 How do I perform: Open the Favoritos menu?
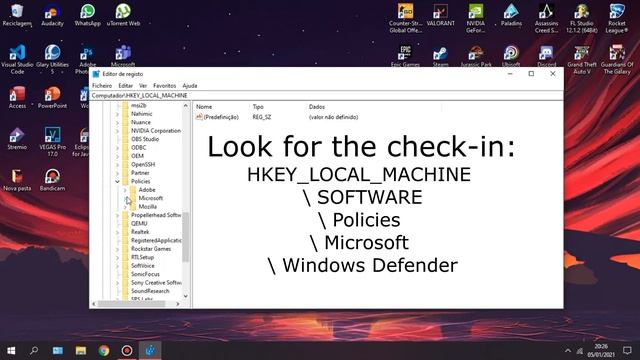point(164,86)
